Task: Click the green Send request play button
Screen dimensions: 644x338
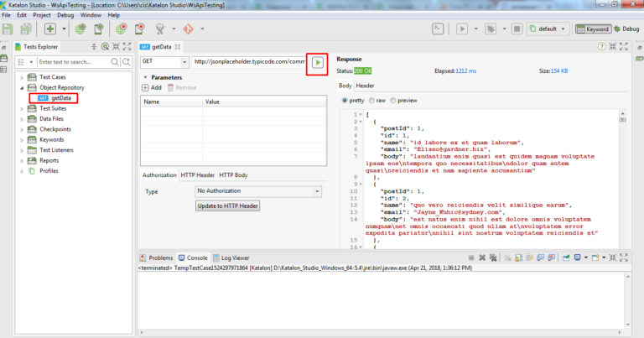Action: point(318,62)
